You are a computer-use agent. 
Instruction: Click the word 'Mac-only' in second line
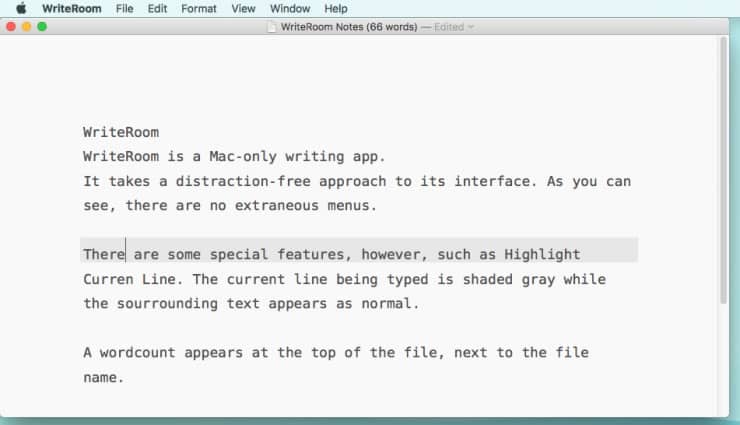pos(243,157)
